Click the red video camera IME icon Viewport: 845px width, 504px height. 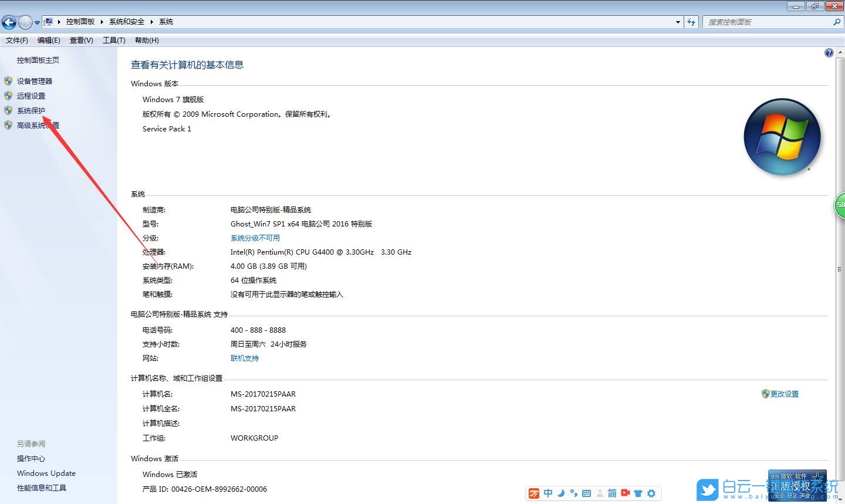(625, 493)
